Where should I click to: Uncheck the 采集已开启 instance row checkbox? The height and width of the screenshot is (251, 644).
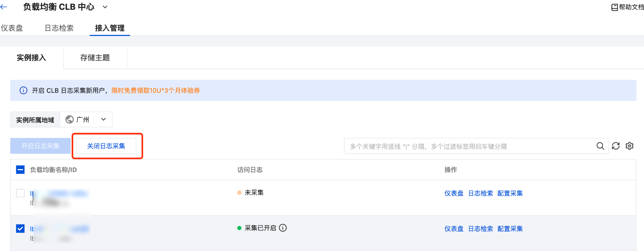(x=21, y=228)
